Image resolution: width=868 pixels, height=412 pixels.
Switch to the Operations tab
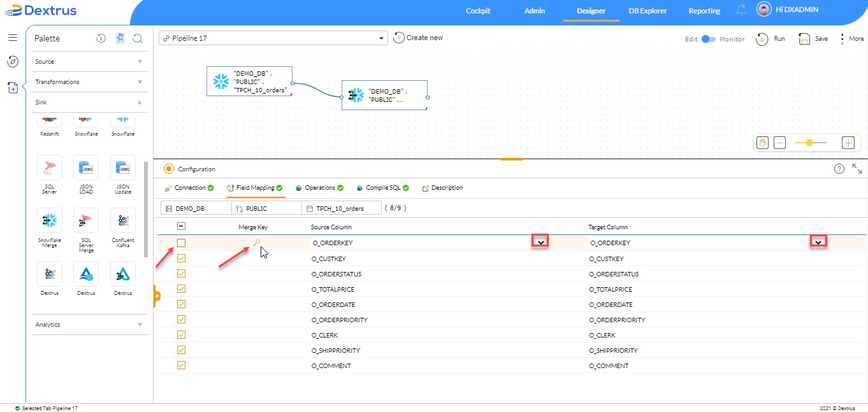point(320,188)
